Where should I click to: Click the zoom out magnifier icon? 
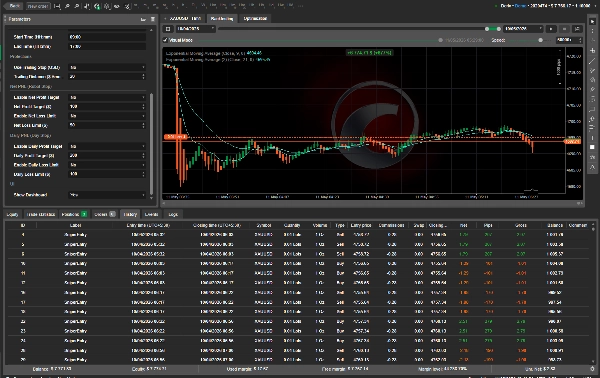tap(77, 6)
